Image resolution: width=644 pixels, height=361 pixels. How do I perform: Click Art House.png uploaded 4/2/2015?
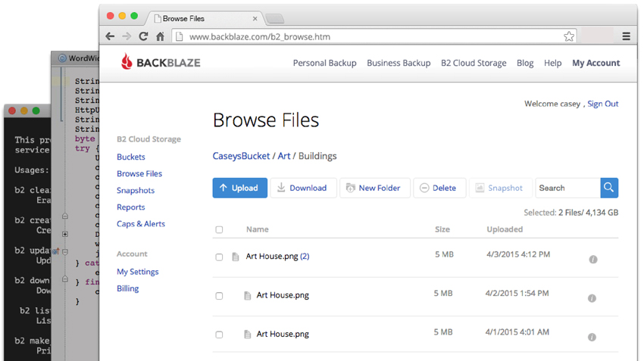[x=283, y=295]
